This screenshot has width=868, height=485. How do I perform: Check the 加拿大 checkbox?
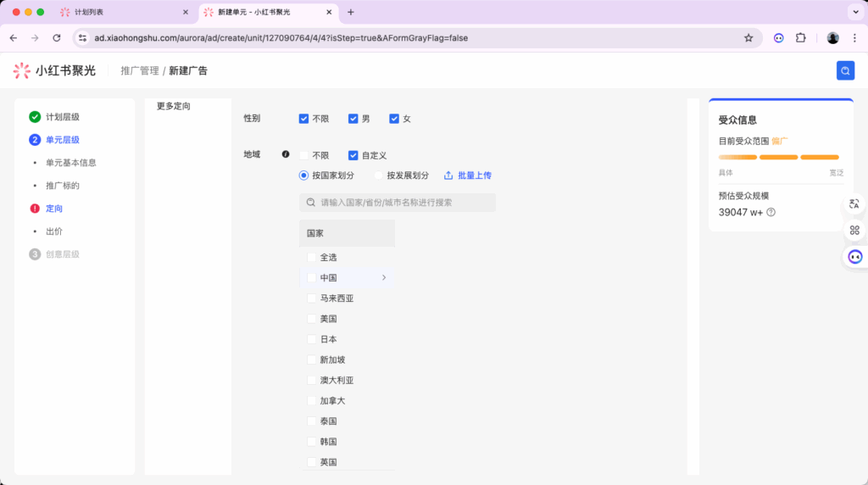pos(311,400)
